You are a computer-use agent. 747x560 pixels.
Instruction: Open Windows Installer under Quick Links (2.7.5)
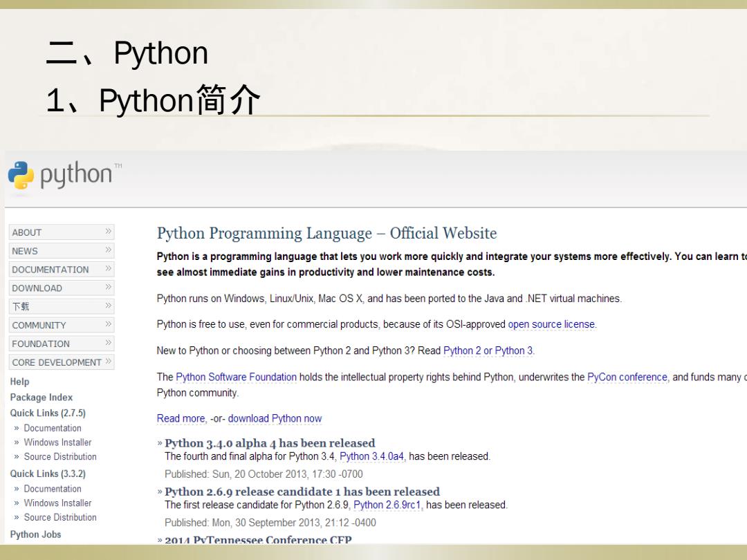point(57,442)
